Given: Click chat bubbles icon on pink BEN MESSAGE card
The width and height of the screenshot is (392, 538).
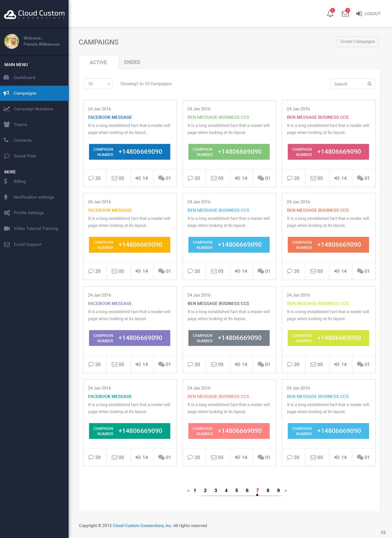Looking at the screenshot, I should coord(360,178).
